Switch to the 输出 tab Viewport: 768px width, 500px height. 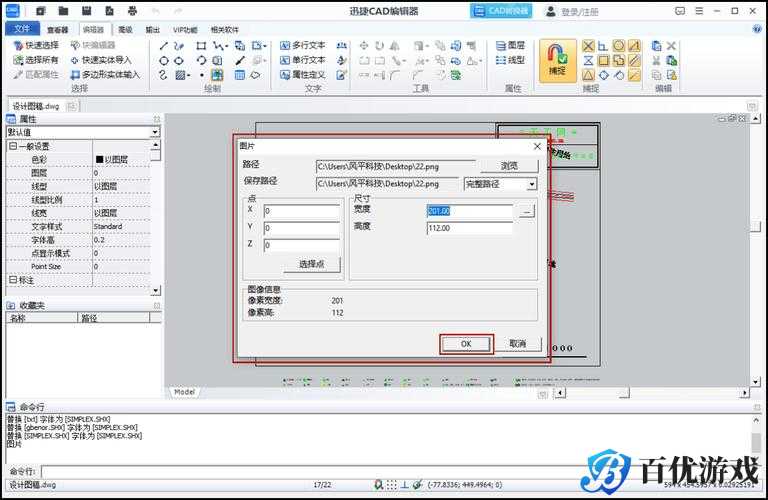[152, 30]
